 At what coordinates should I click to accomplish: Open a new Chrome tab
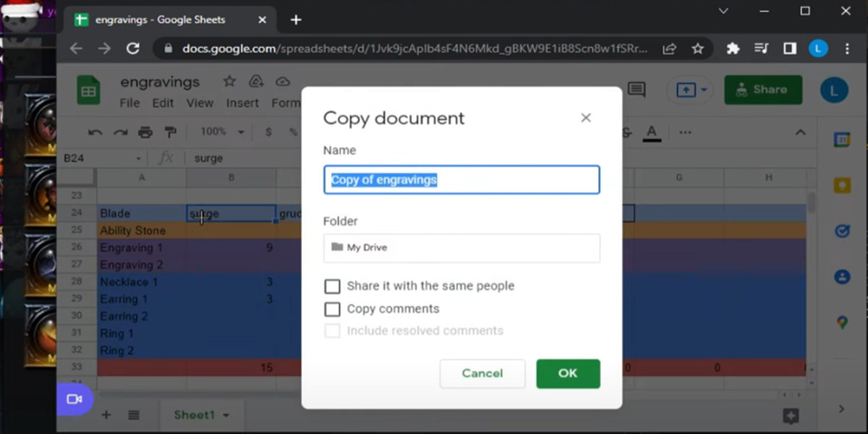point(295,20)
